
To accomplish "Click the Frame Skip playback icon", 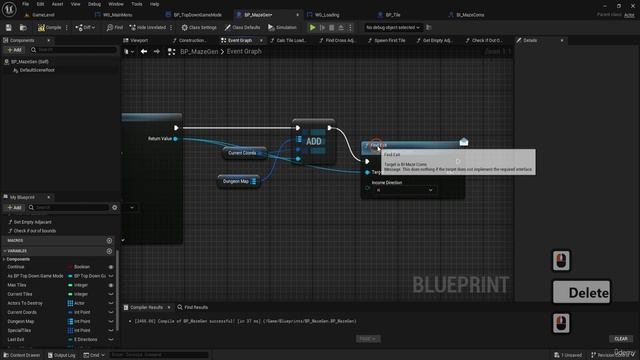I will tap(322, 27).
